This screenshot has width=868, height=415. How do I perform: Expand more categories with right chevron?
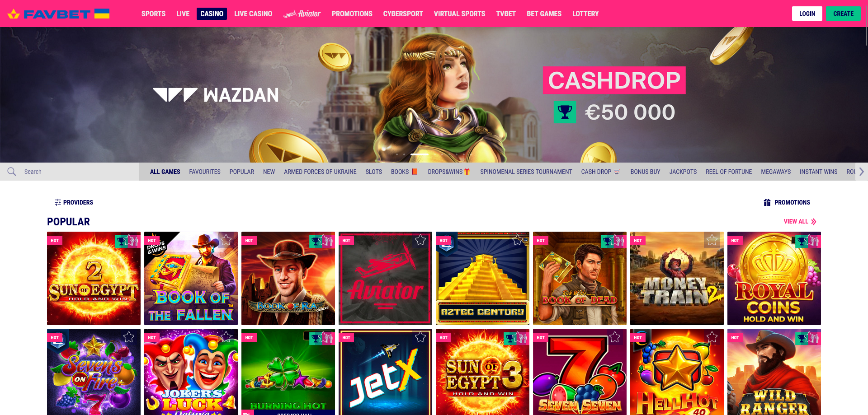pyautogui.click(x=862, y=172)
